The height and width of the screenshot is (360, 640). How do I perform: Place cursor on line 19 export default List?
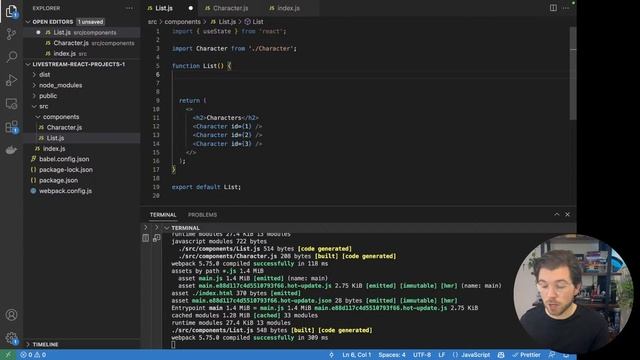206,187
